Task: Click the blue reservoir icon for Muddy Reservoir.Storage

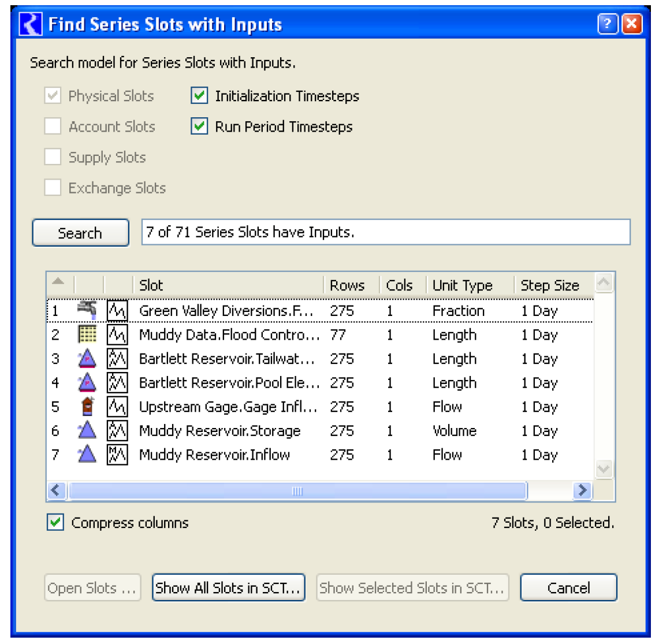Action: [87, 431]
